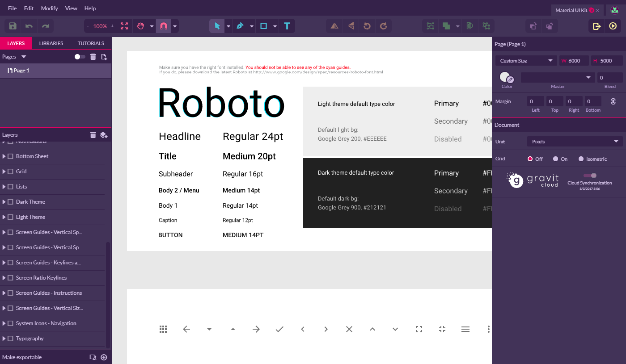The height and width of the screenshot is (364, 626).
Task: Click the Union boolean shapes icon
Action: point(446,26)
